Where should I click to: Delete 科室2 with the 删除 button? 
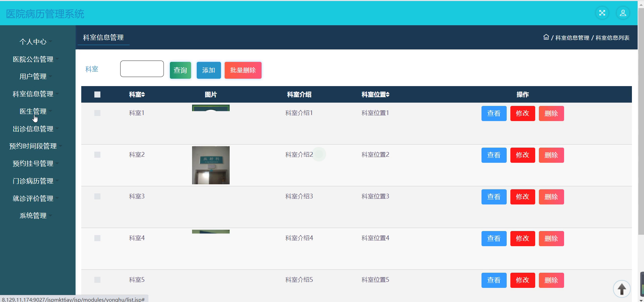551,155
